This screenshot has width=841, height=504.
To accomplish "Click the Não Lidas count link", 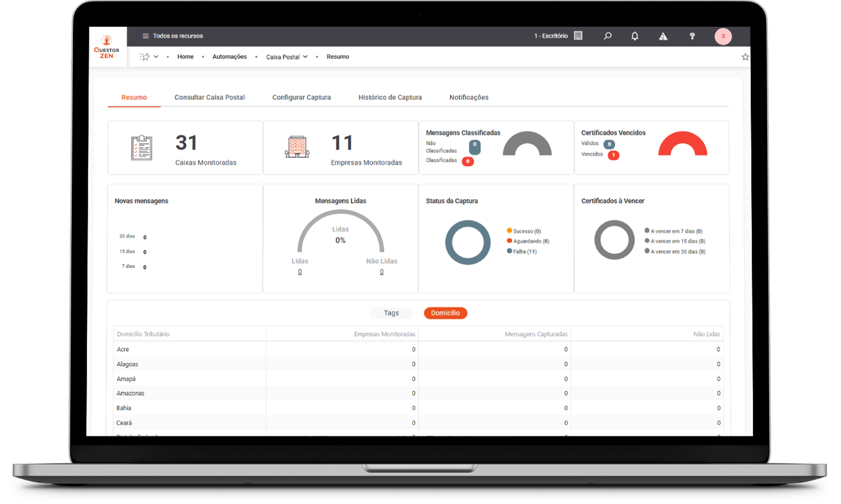I will [381, 272].
